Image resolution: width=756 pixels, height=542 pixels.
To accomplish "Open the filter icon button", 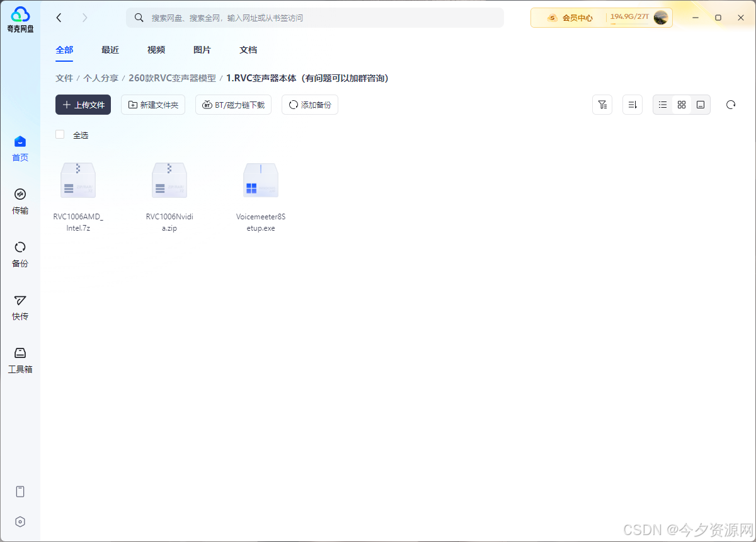I will [x=602, y=105].
